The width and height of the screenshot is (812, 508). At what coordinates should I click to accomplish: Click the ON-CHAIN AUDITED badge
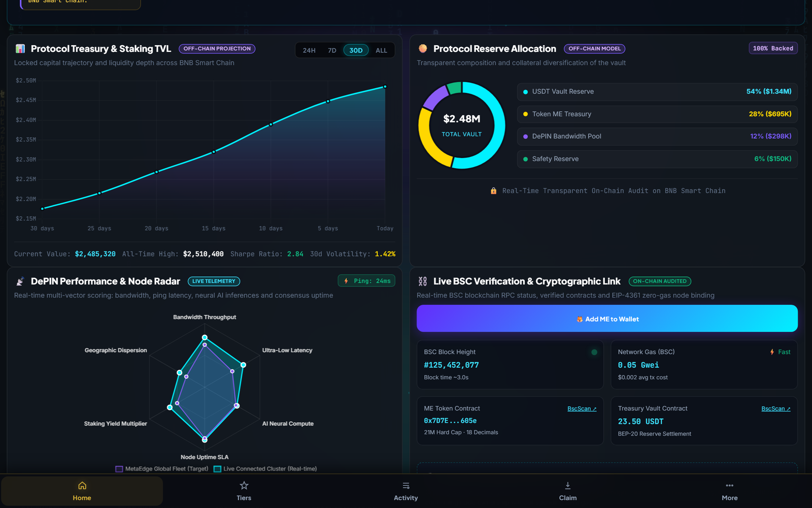coord(660,281)
